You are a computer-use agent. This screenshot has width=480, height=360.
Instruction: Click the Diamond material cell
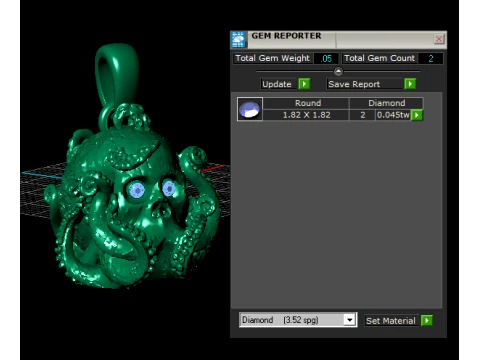[x=386, y=103]
